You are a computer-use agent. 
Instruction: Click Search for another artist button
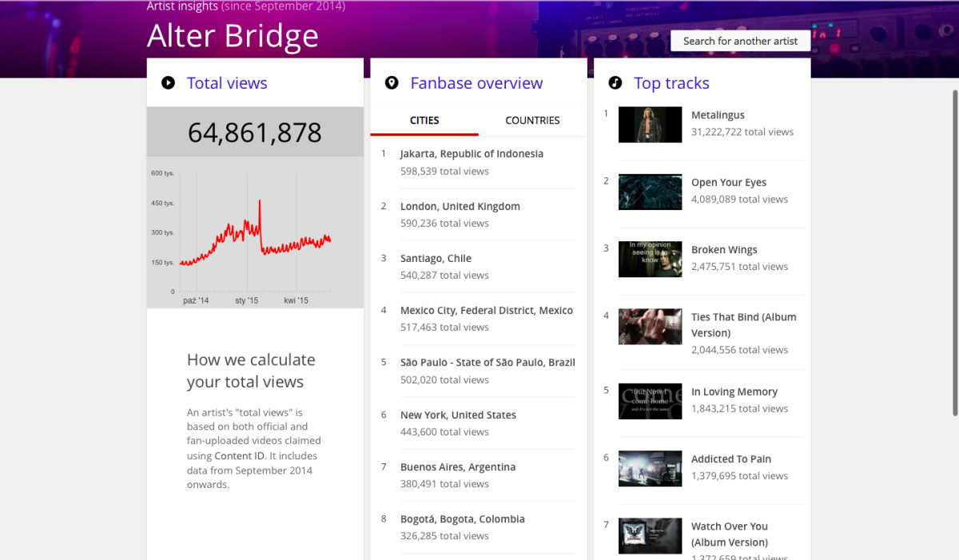740,41
